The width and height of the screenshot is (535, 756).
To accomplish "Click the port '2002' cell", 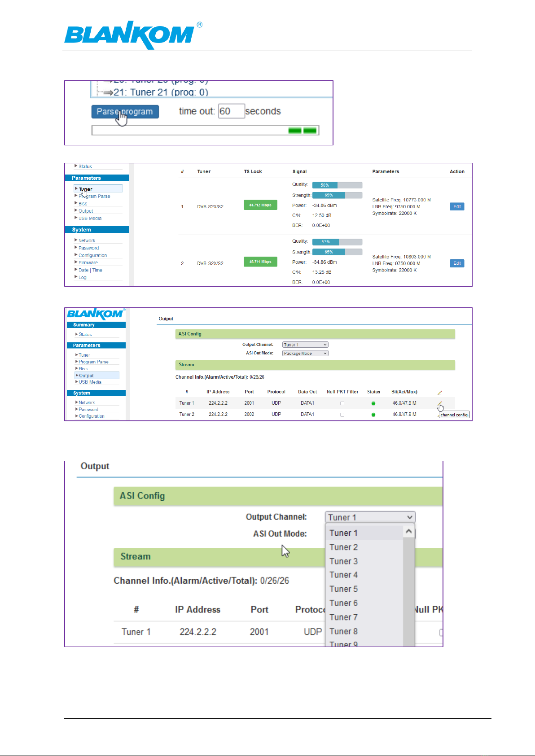I will [249, 414].
